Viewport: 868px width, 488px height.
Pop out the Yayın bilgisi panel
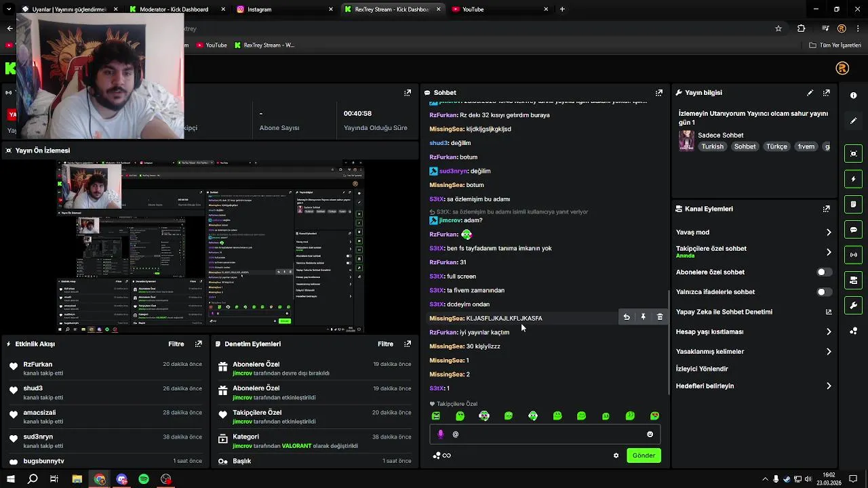pos(826,93)
